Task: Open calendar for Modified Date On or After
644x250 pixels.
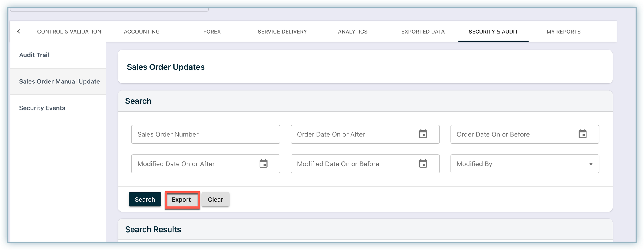Action: pos(263,164)
